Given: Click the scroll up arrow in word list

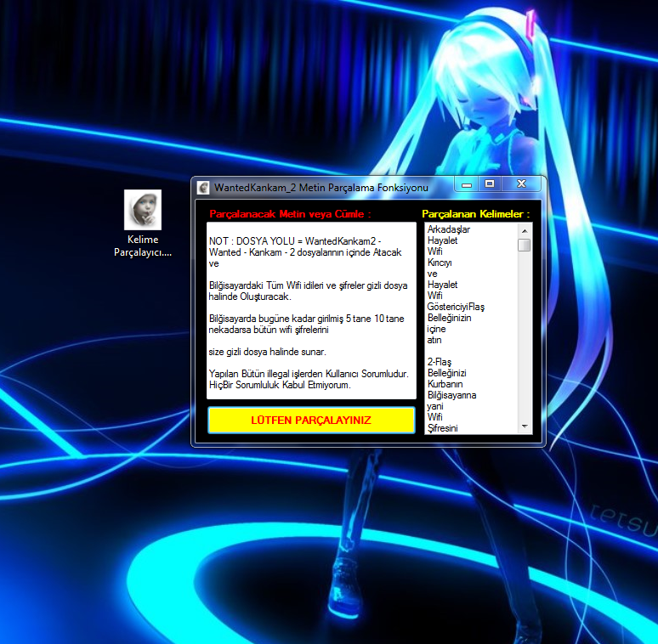Looking at the screenshot, I should (525, 230).
